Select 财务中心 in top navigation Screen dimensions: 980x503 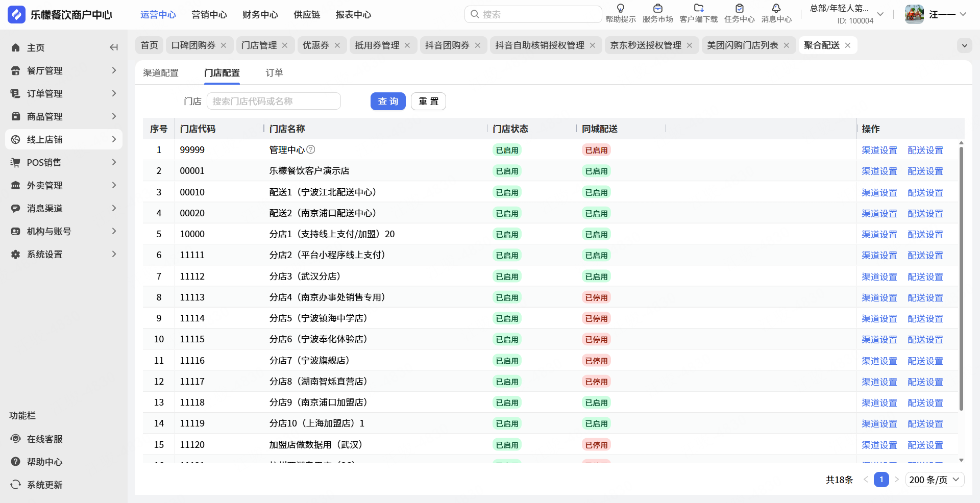tap(260, 15)
